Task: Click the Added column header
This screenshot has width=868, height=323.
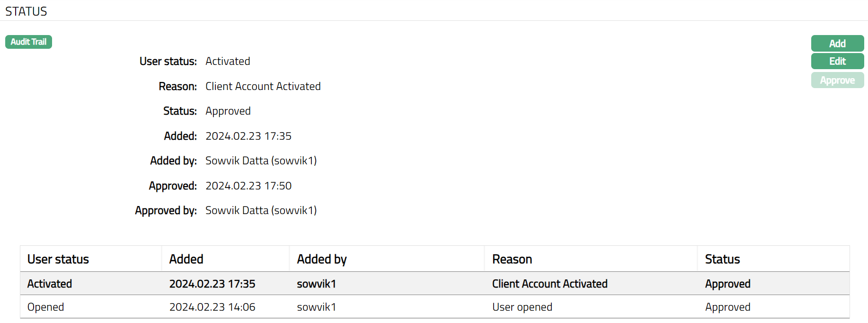Action: 186,259
